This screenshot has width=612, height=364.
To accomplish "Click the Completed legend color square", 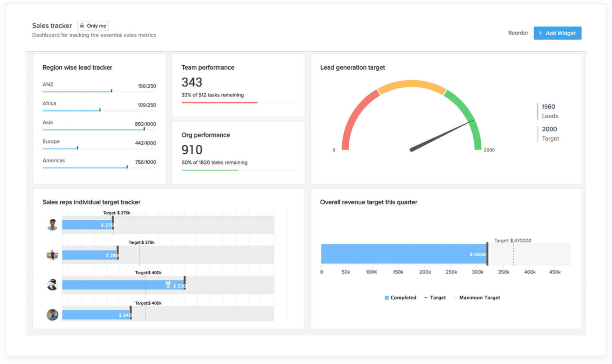I will pos(386,297).
